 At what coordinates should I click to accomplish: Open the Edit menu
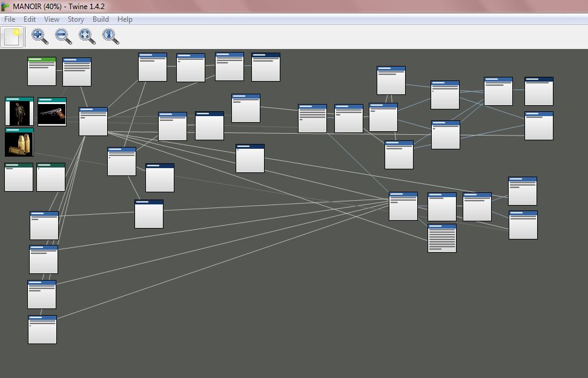(x=30, y=19)
